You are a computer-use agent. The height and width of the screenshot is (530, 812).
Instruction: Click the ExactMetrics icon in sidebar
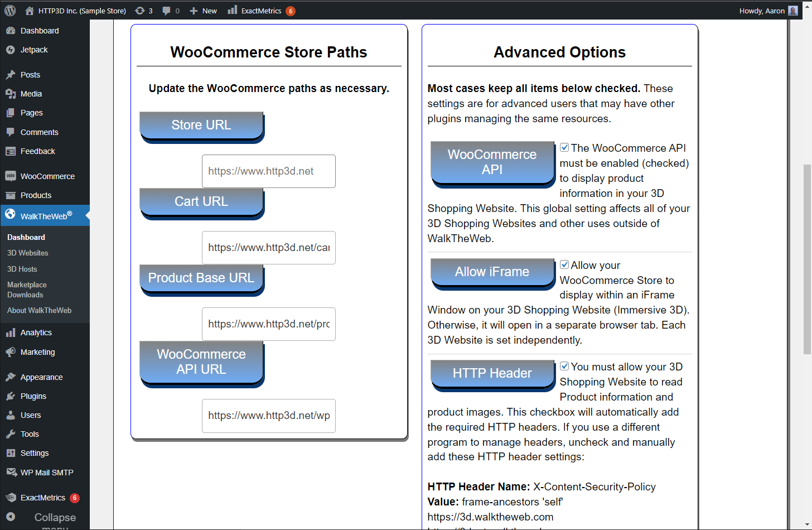pyautogui.click(x=11, y=498)
